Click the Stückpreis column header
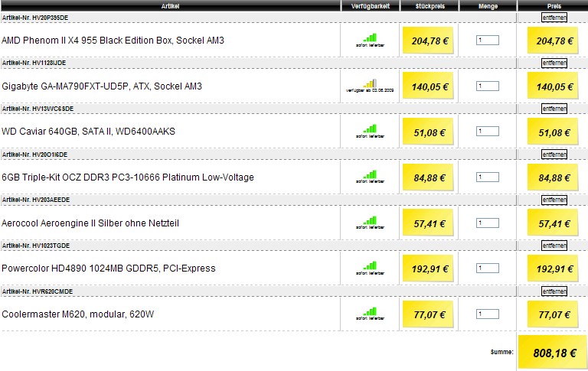The width and height of the screenshot is (588, 371). [430, 6]
